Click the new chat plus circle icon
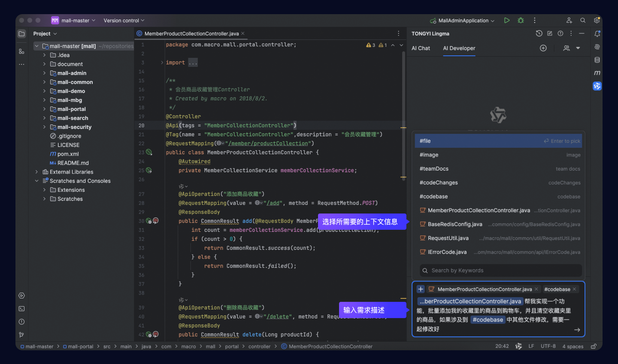Screen dimensions: 618x364 click(543, 48)
